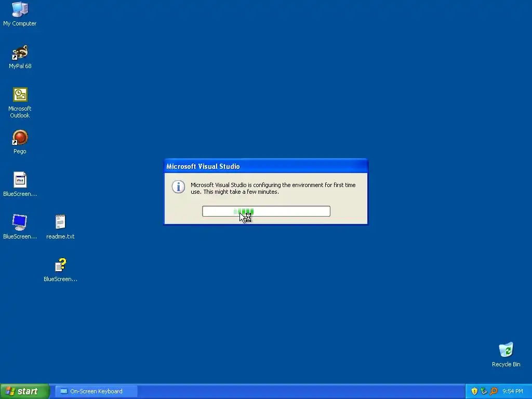Click the Microsoft Visual Studio dialog title bar
The width and height of the screenshot is (532, 399).
tap(265, 166)
